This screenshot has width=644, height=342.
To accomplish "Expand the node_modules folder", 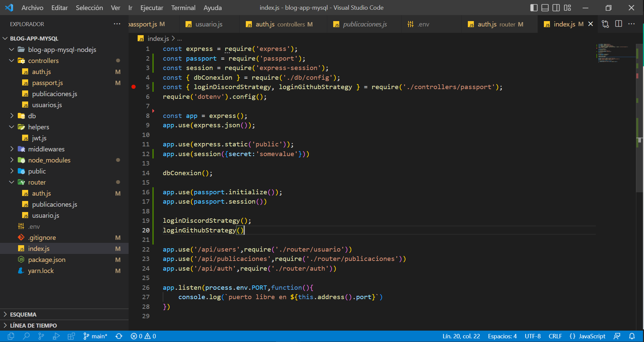I will pyautogui.click(x=12, y=160).
